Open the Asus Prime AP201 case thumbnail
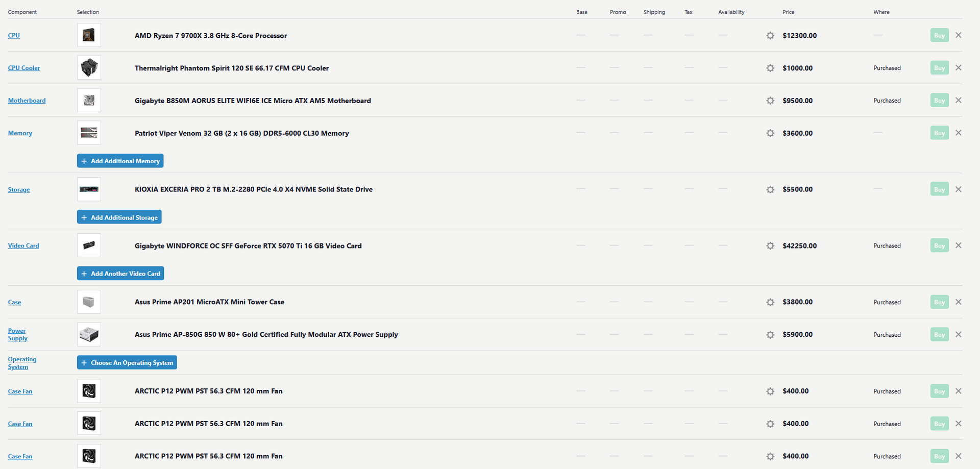980x469 pixels. 89,302
